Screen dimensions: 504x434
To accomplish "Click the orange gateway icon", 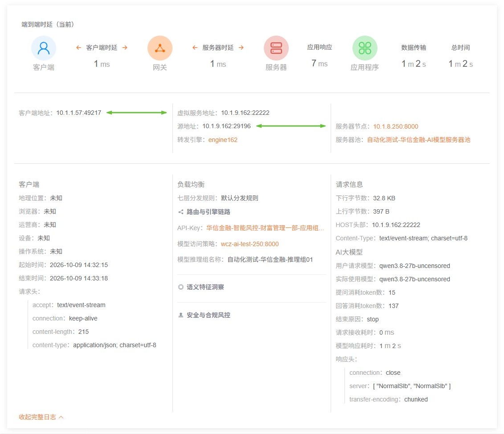I will pos(160,48).
